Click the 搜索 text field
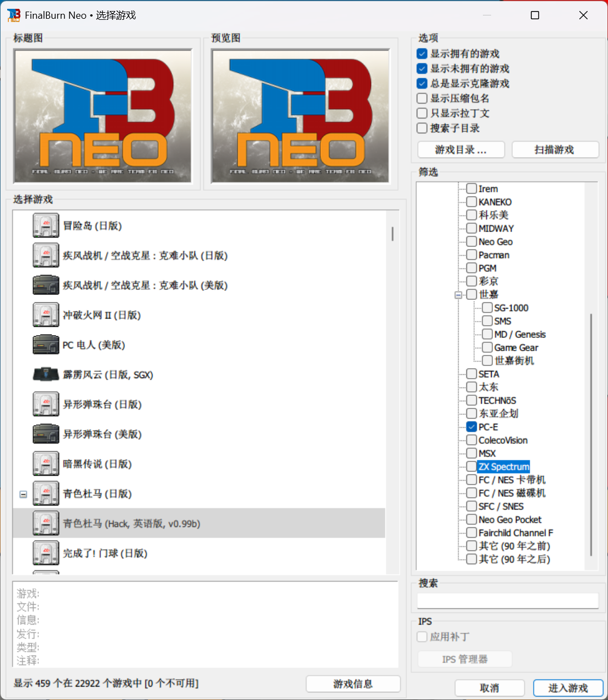Screen dimensions: 608x700 pos(508,601)
